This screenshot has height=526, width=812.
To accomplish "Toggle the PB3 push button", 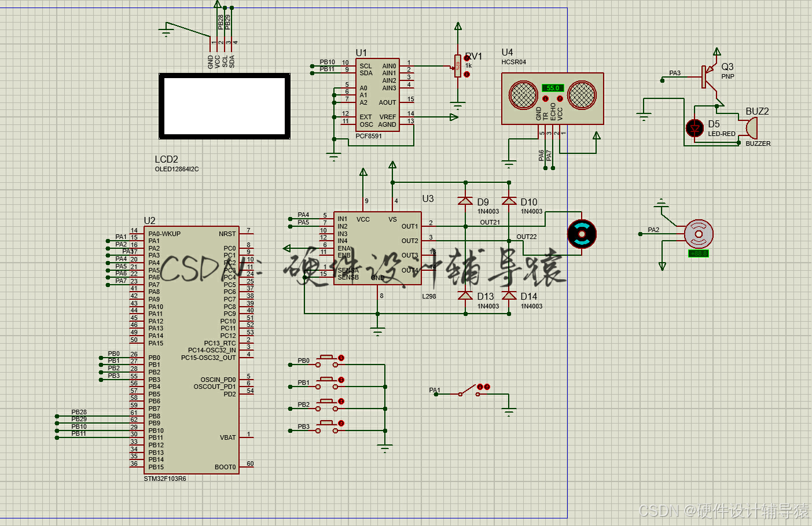I will (x=327, y=426).
